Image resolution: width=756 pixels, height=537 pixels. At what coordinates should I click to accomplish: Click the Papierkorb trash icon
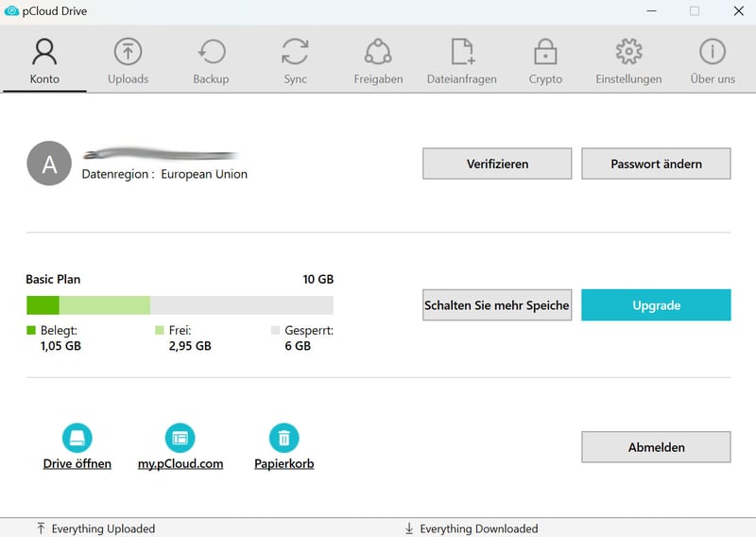pyautogui.click(x=283, y=438)
